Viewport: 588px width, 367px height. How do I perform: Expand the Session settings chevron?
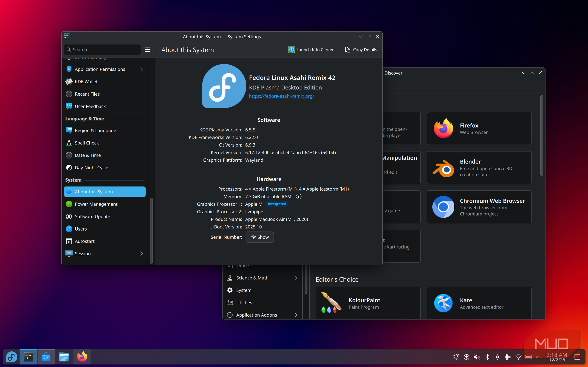click(x=141, y=254)
